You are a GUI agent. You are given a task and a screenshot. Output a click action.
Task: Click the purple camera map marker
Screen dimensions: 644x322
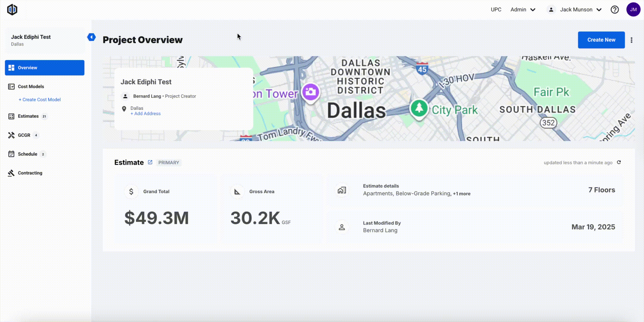point(310,92)
